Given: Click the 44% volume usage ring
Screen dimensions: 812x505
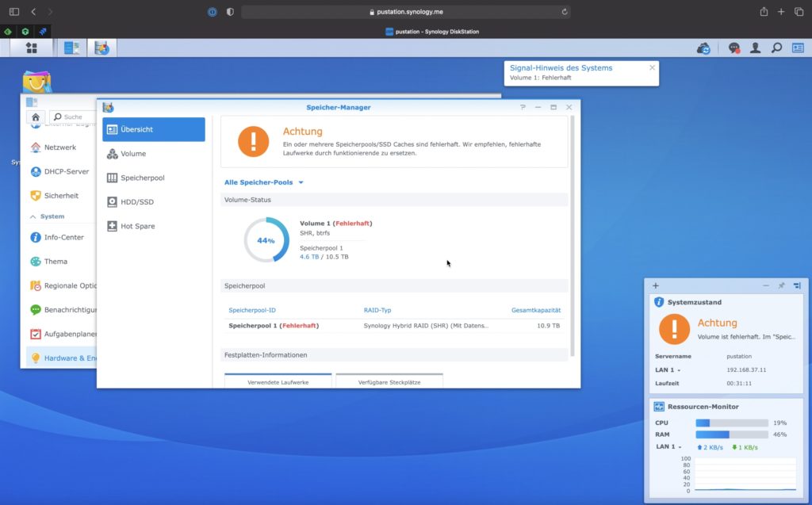Looking at the screenshot, I should point(266,239).
